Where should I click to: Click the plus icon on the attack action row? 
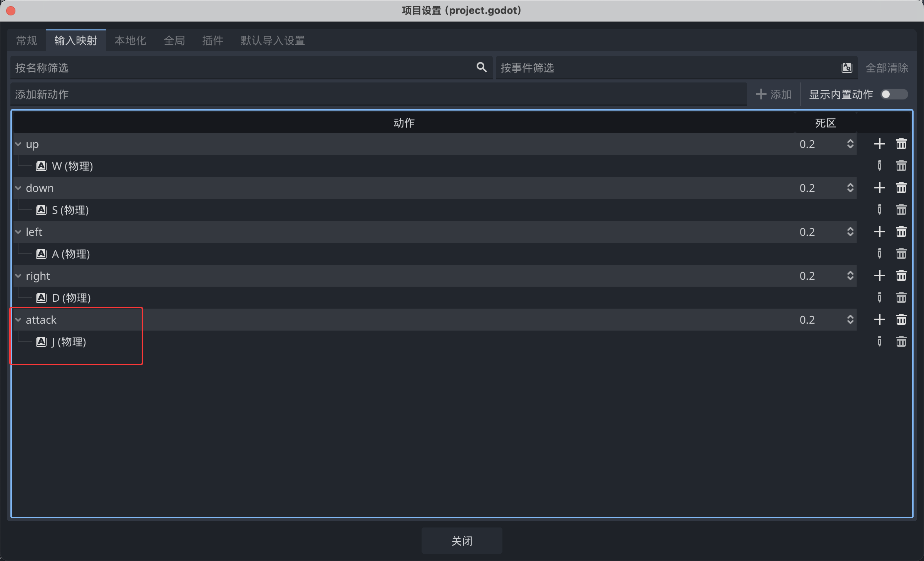coord(879,320)
